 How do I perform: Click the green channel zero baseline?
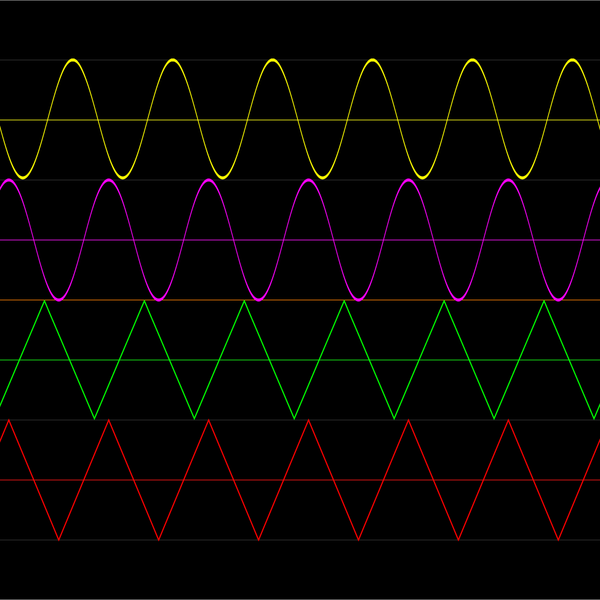[300, 360]
